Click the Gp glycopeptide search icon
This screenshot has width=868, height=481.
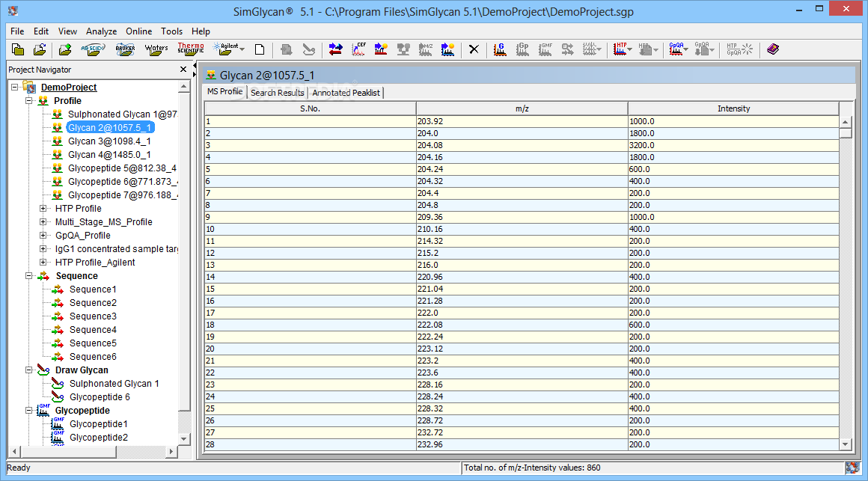pos(522,50)
